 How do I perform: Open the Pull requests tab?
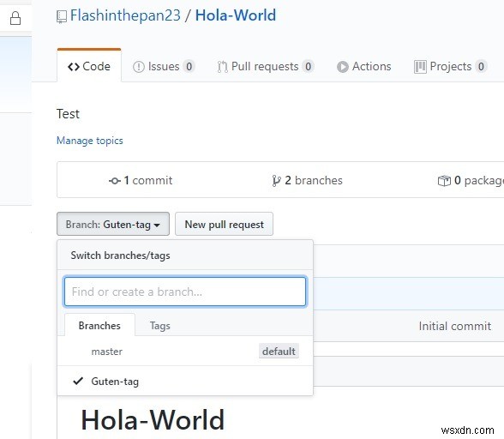(x=266, y=67)
